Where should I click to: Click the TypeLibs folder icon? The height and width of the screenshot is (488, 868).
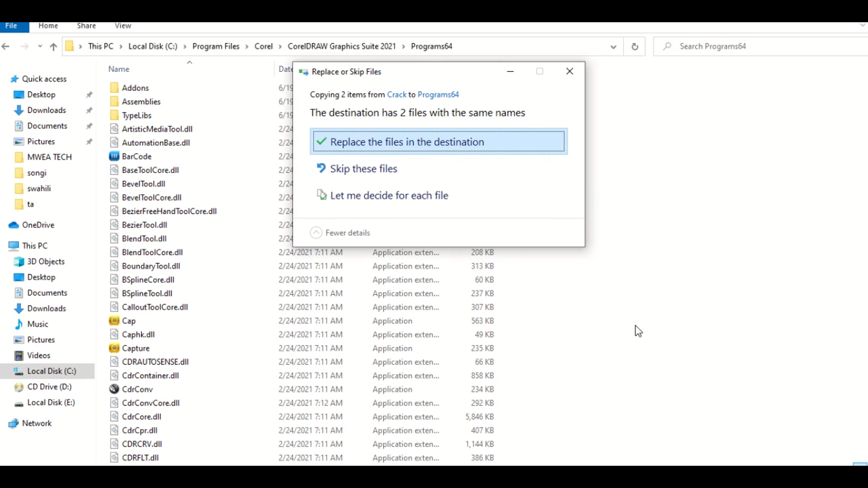[x=114, y=115]
